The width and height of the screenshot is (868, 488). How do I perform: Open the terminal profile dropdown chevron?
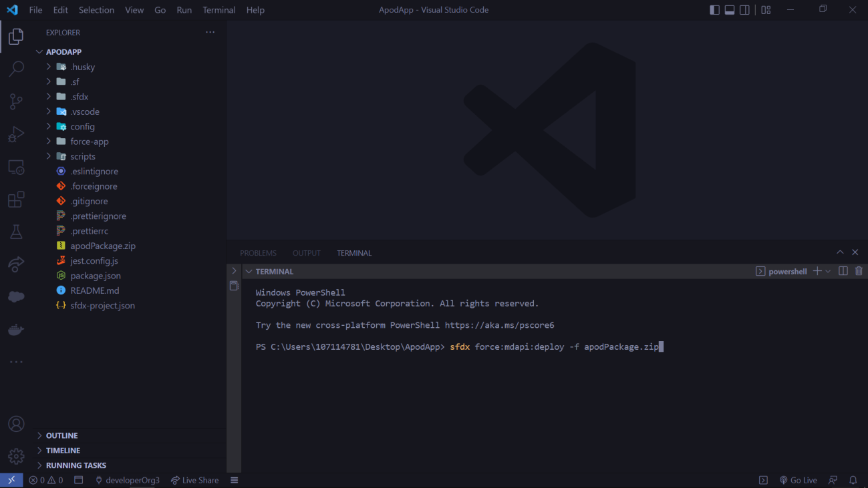point(828,271)
